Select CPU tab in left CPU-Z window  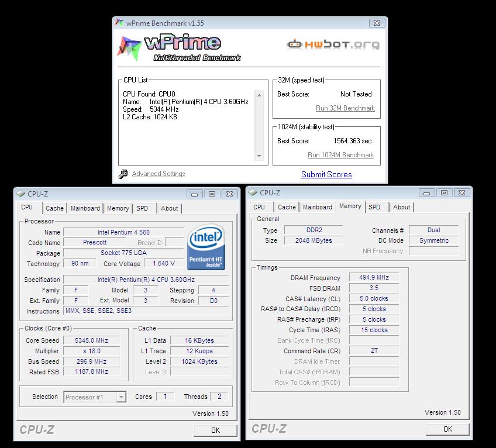[27, 207]
